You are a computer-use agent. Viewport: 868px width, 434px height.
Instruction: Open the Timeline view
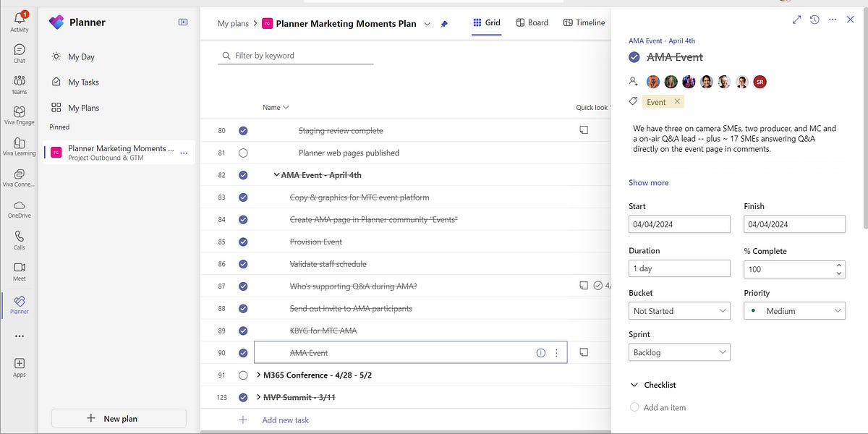pyautogui.click(x=584, y=22)
